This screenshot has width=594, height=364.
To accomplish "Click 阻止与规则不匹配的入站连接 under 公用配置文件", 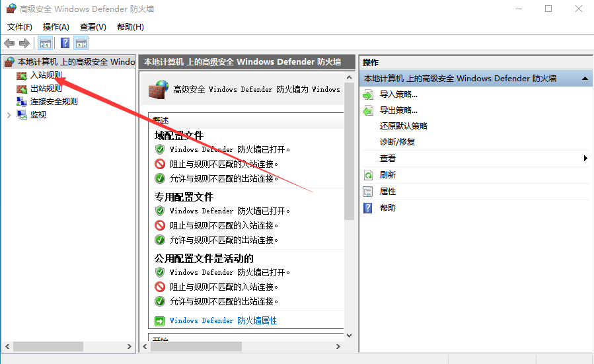I will pyautogui.click(x=224, y=287).
